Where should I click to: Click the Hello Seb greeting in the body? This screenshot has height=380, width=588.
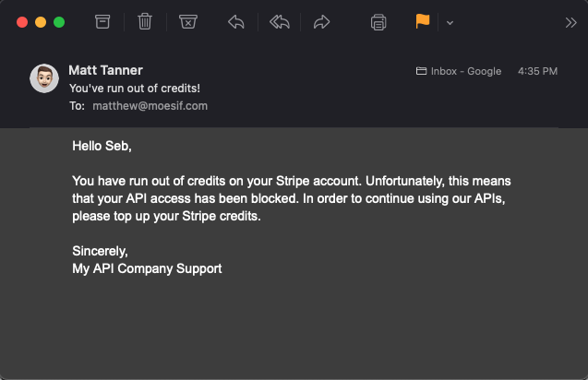(102, 146)
